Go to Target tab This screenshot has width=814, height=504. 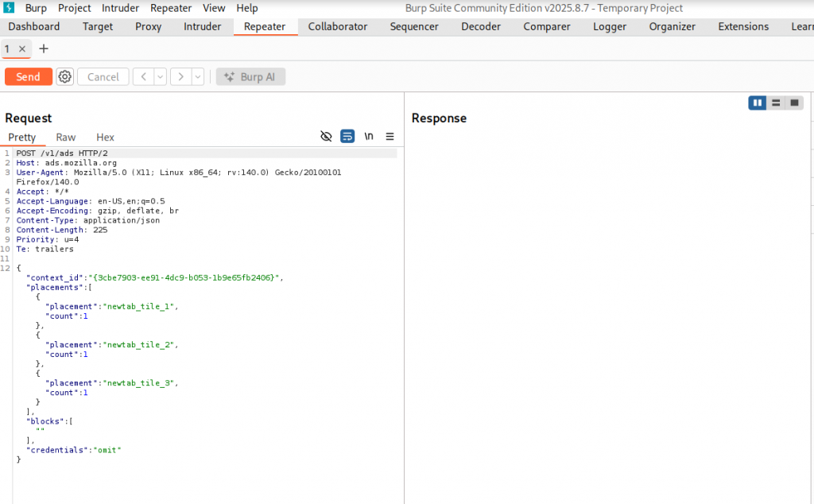click(98, 26)
